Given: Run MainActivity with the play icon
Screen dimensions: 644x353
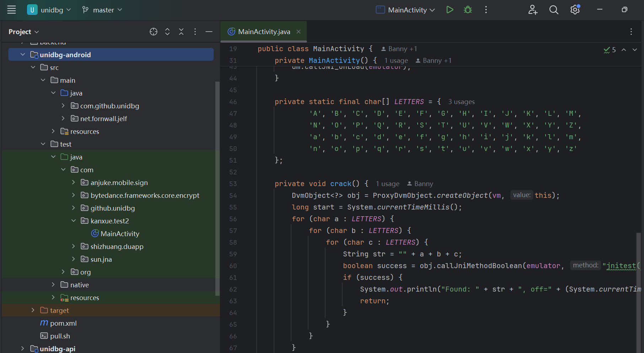Looking at the screenshot, I should [450, 10].
